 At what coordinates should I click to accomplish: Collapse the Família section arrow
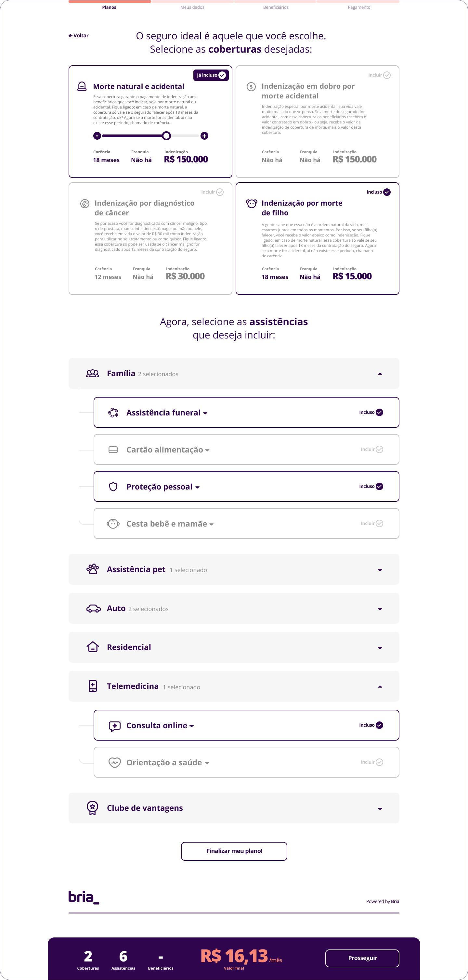(x=380, y=374)
